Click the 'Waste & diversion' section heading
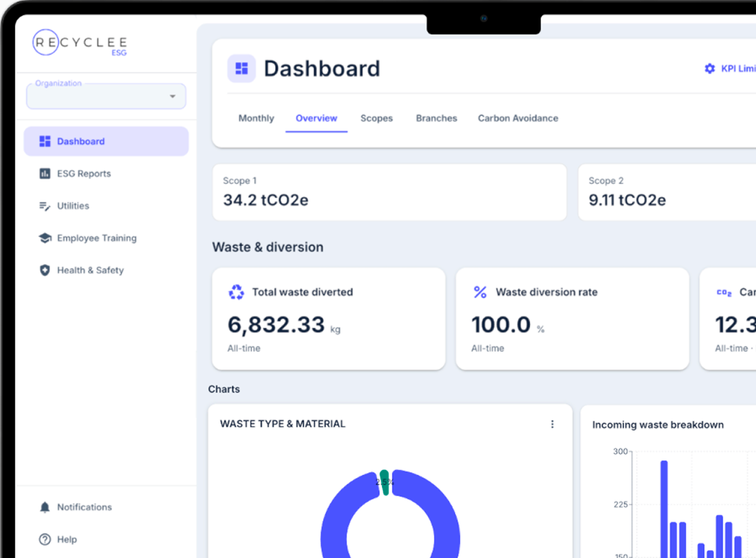Viewport: 756px width, 558px height. tap(268, 247)
